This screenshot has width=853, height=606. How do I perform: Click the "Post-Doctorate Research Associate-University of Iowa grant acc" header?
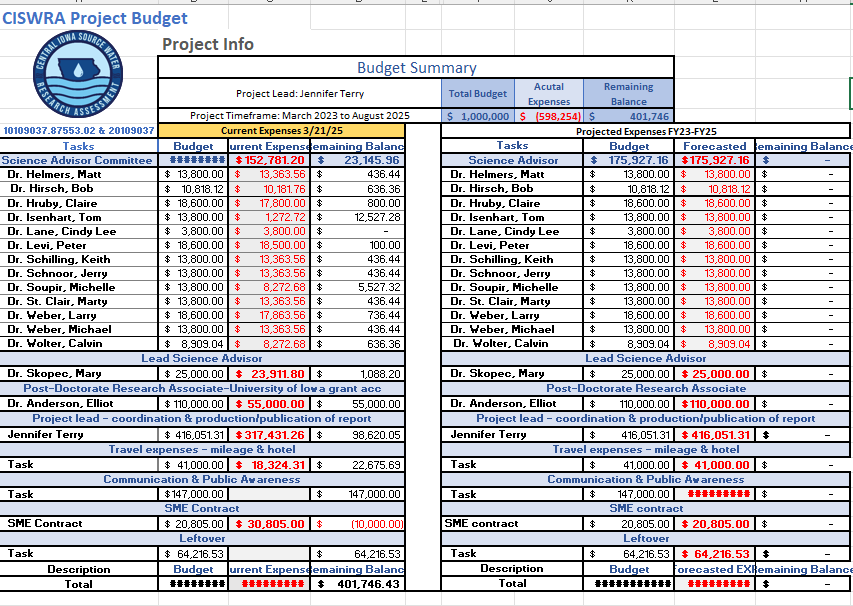coord(202,388)
